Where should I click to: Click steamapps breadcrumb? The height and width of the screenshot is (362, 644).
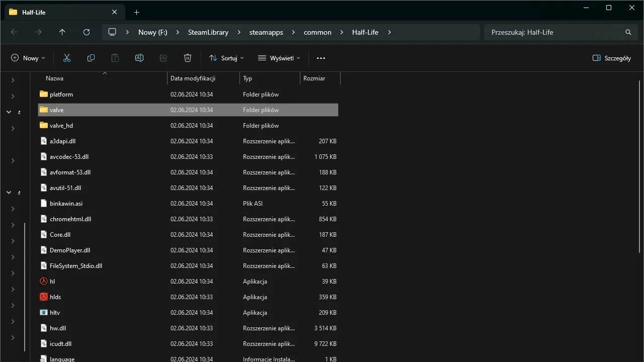click(266, 32)
